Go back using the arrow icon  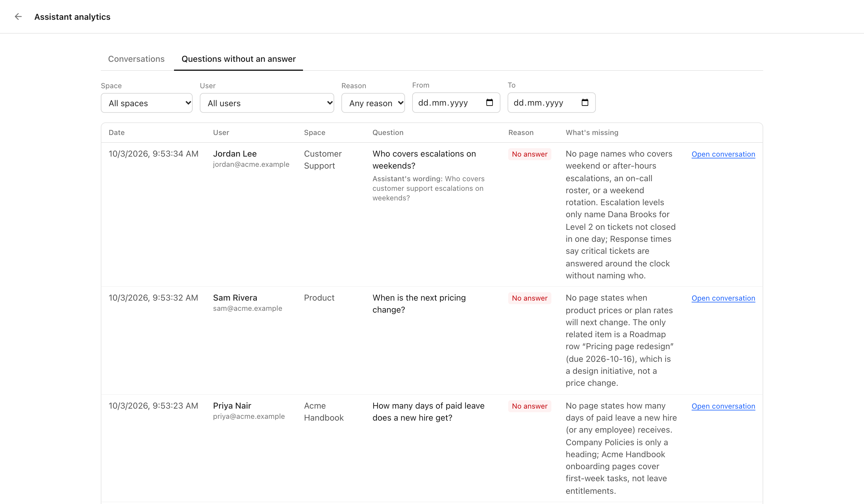[x=18, y=16]
